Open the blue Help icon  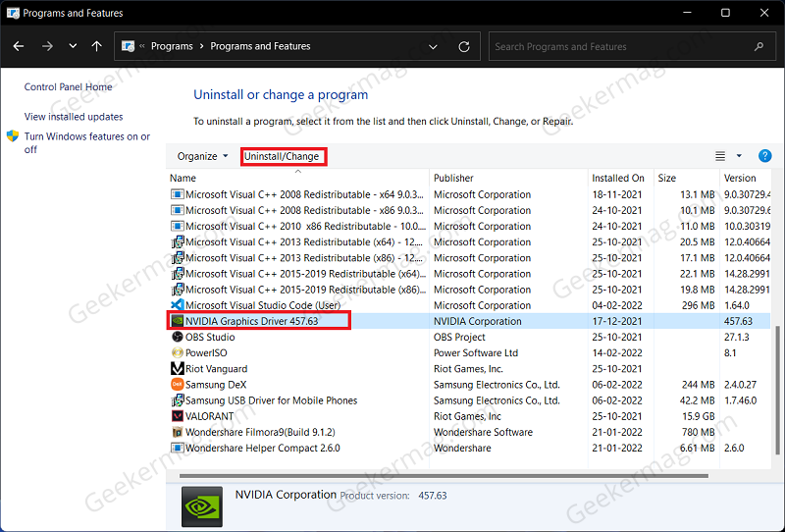[x=764, y=156]
